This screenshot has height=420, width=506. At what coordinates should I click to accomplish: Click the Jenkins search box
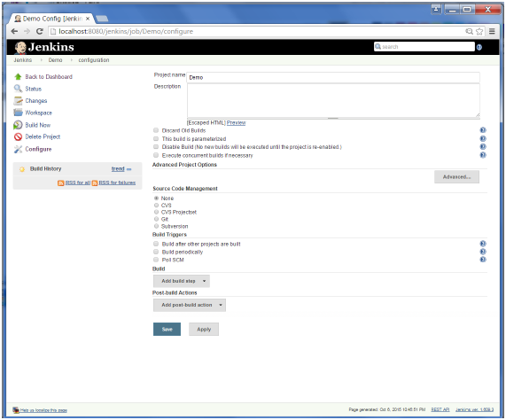[x=424, y=47]
